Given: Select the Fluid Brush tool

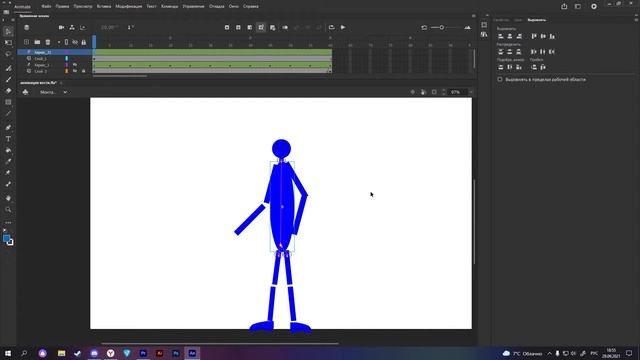Looking at the screenshot, I should 8,68.
